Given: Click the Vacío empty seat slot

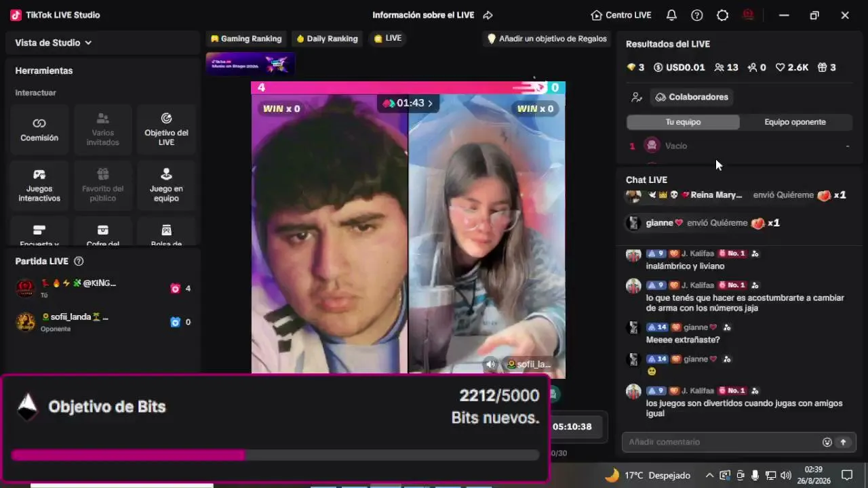Looking at the screenshot, I should click(740, 146).
